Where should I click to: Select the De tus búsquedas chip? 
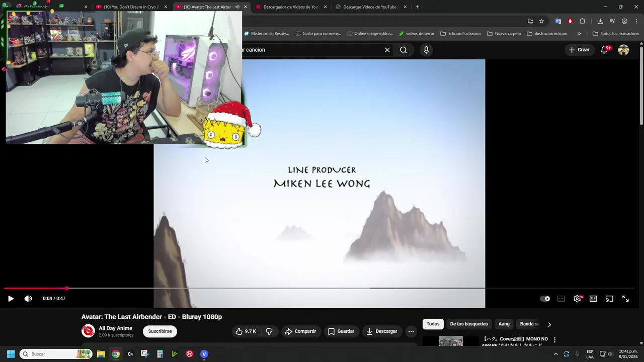tap(469, 324)
